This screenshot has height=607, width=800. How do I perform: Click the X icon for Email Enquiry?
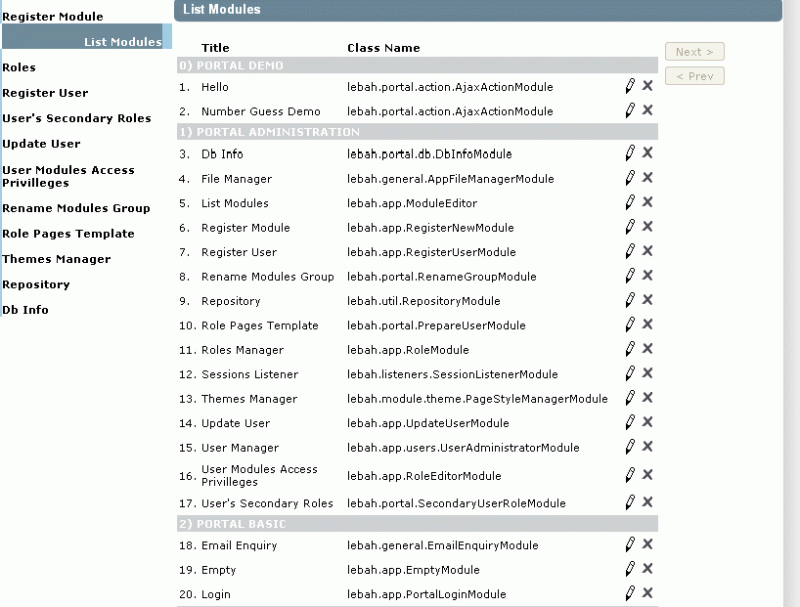(646, 545)
